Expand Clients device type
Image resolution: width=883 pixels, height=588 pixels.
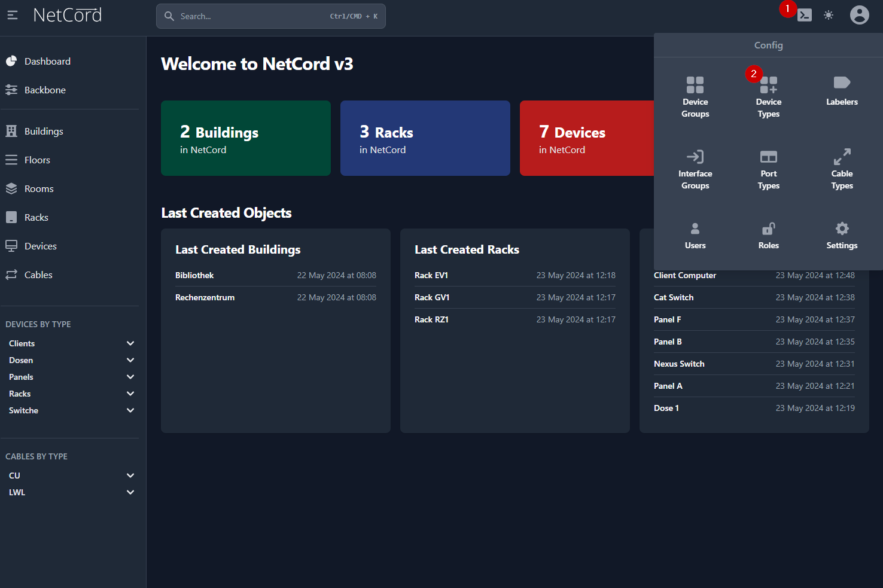coord(130,343)
